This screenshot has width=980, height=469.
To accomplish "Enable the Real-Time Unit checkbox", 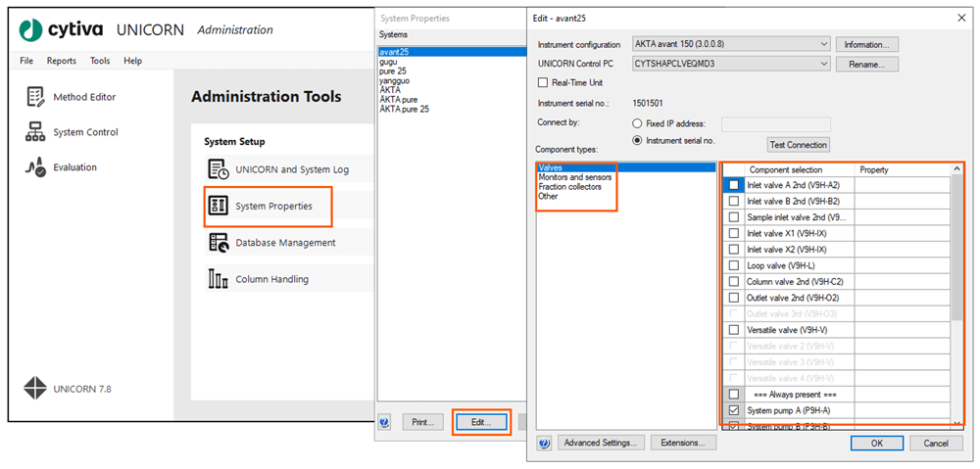I will [544, 82].
